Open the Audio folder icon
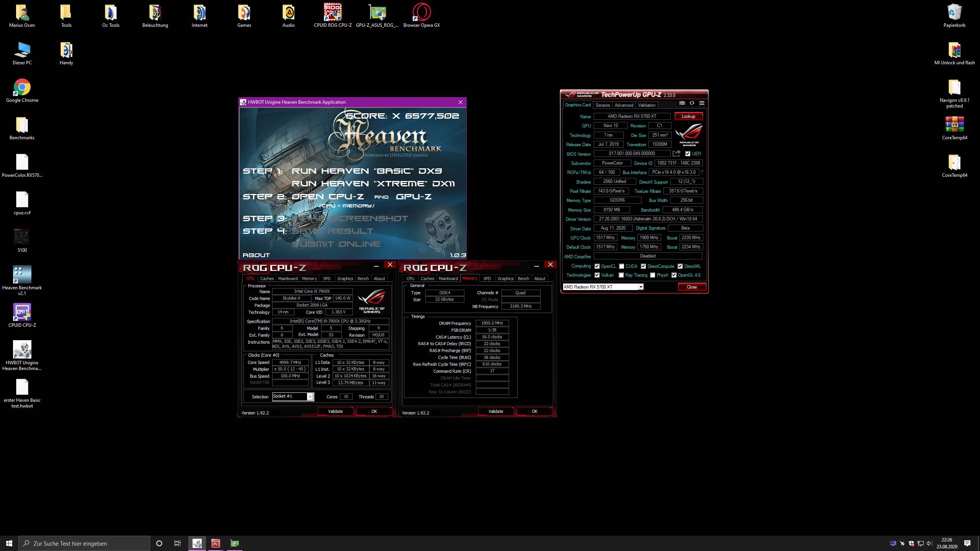 click(288, 13)
